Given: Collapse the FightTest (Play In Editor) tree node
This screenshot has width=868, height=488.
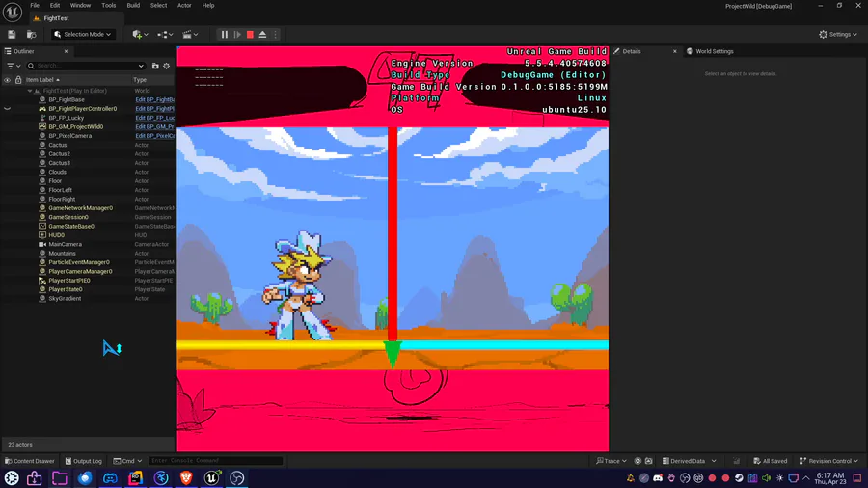Looking at the screenshot, I should coord(30,91).
